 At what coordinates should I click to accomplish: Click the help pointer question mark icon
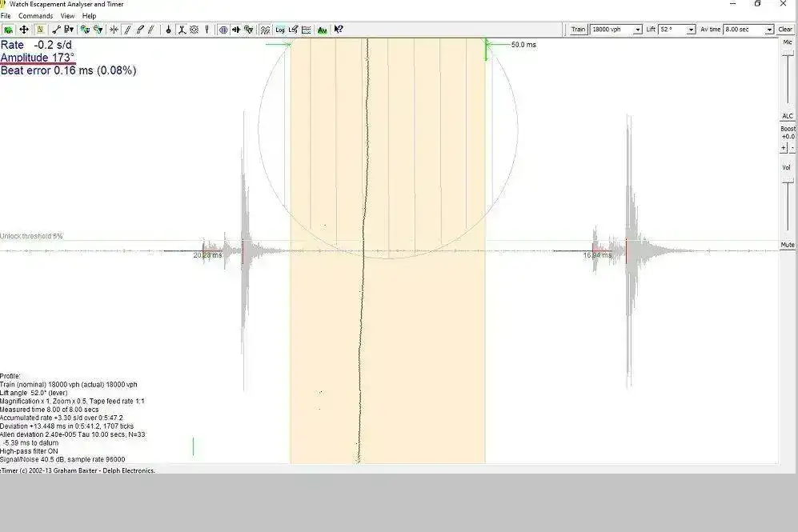pos(339,30)
